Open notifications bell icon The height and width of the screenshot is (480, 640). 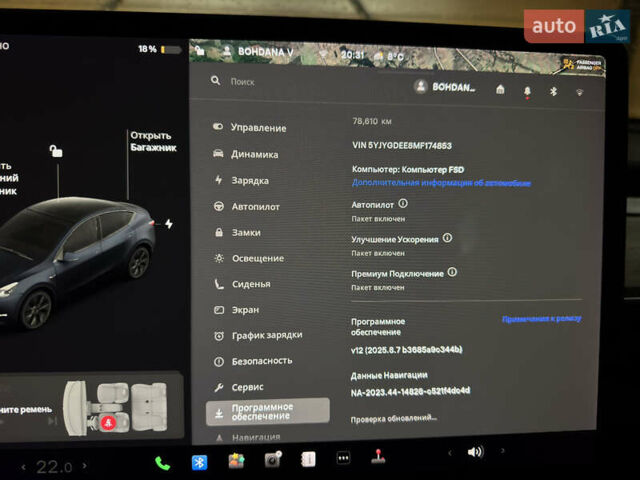527,91
